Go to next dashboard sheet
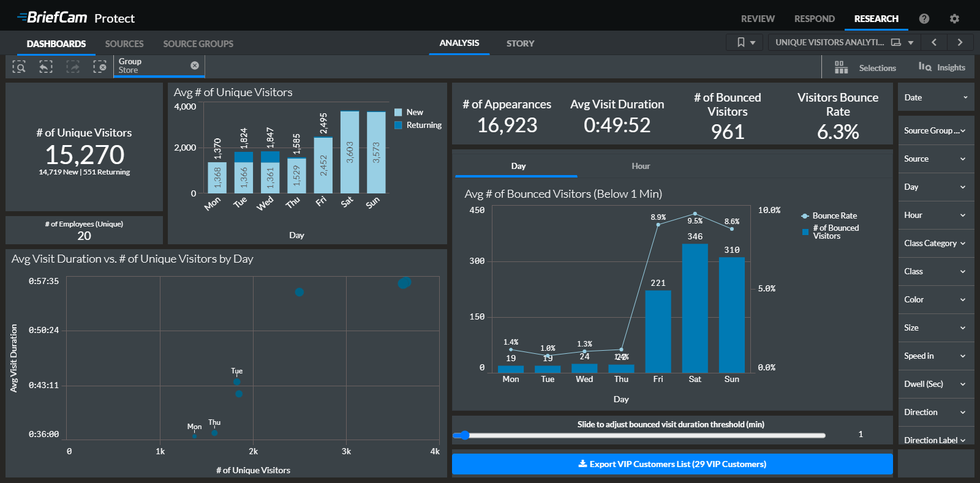Image resolution: width=980 pixels, height=483 pixels. pos(960,42)
